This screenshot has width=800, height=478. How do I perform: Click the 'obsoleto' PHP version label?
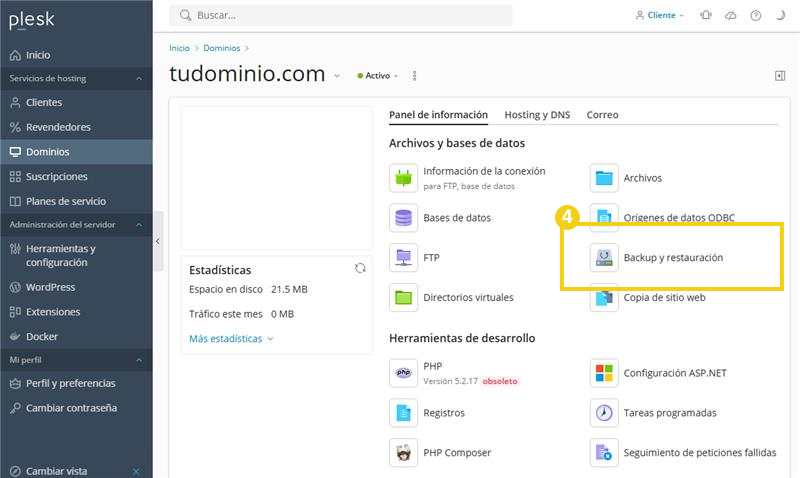pos(500,381)
